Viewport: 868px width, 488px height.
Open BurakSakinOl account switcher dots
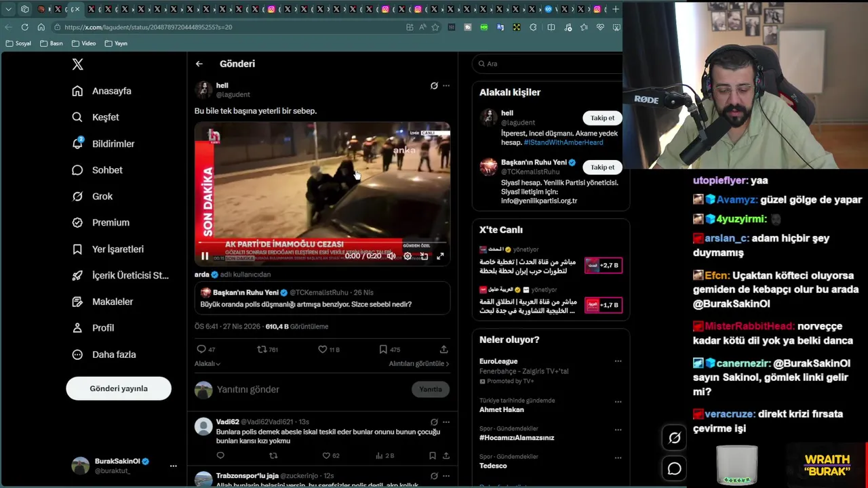click(173, 466)
